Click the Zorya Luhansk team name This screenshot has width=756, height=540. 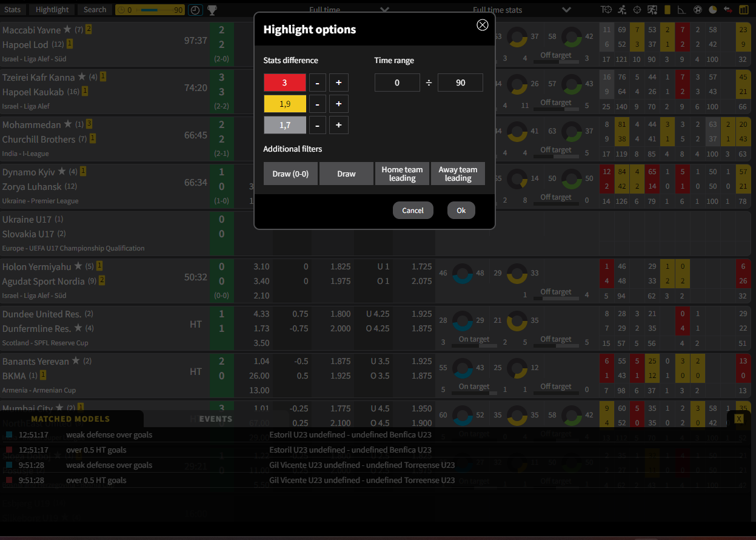click(x=32, y=186)
